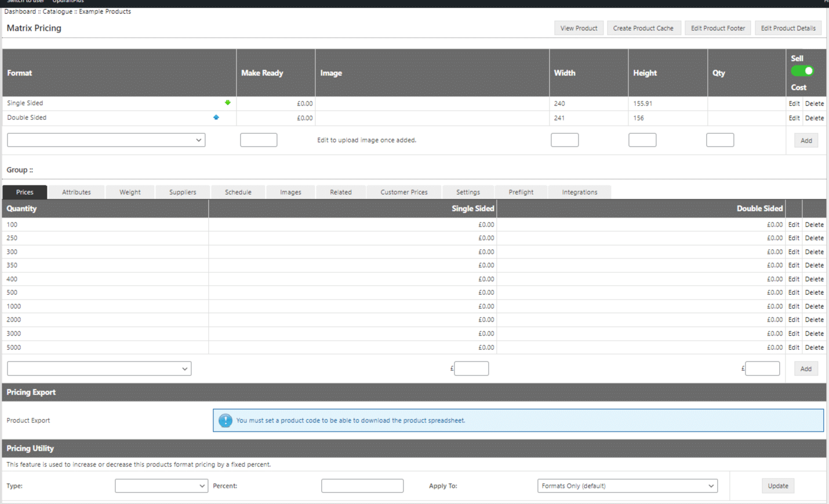Screen dimensions: 829x504
Task: Move Double Sided format up with blue arrow
Action: (x=216, y=117)
